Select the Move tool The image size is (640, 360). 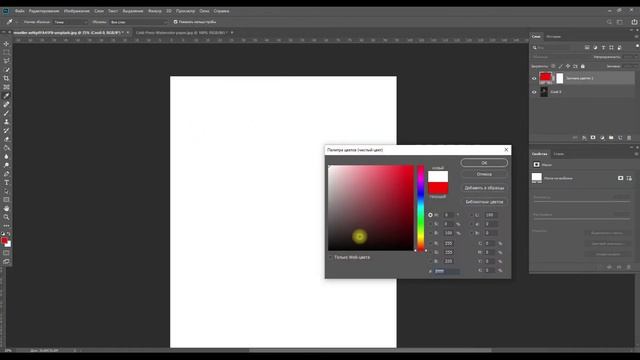point(6,44)
